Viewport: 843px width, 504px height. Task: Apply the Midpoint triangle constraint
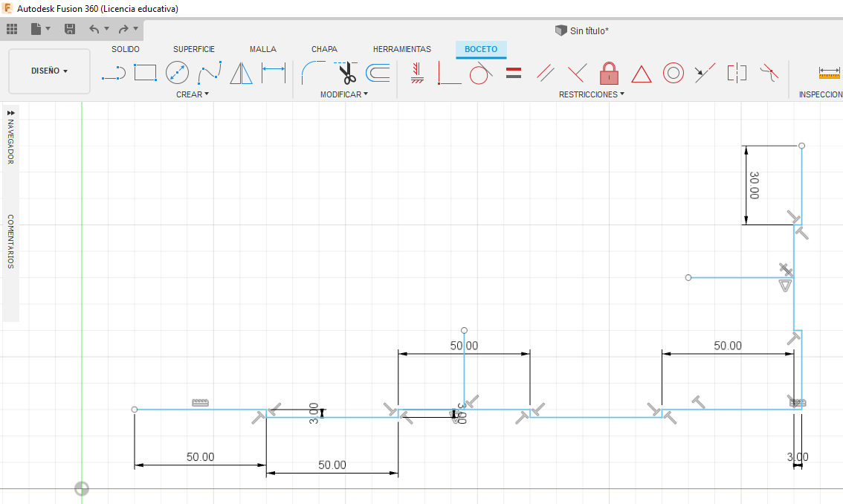pyautogui.click(x=641, y=74)
